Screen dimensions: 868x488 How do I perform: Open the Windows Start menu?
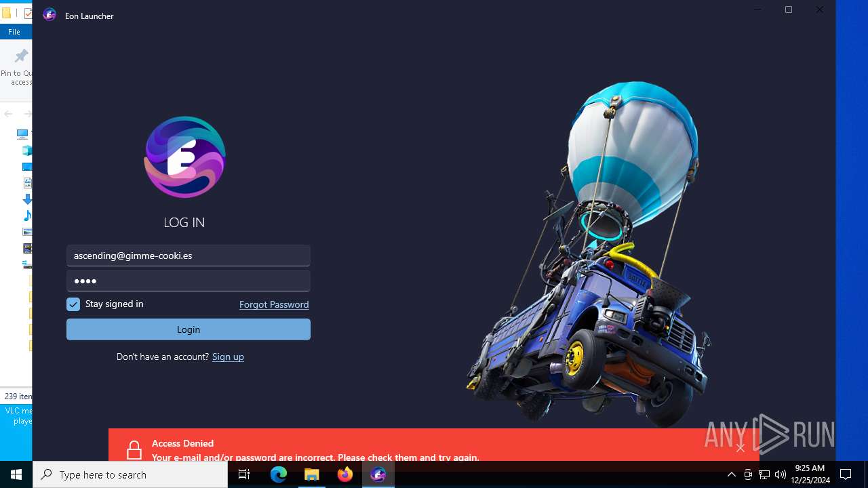tap(16, 474)
